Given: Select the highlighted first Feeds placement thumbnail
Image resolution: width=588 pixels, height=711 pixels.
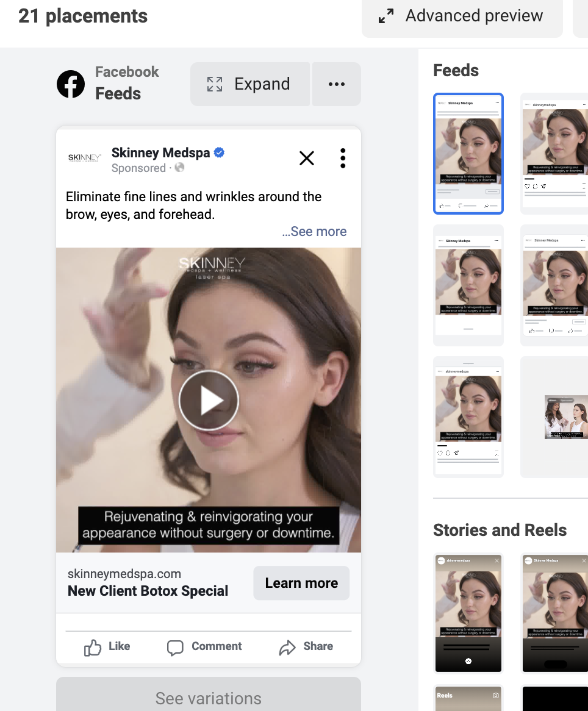Looking at the screenshot, I should tap(468, 154).
